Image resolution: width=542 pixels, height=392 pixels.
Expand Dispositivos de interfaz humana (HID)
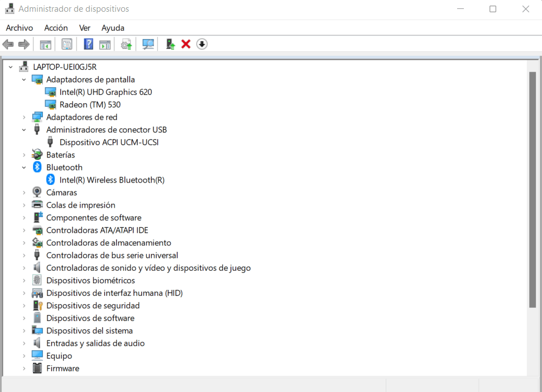click(x=24, y=293)
